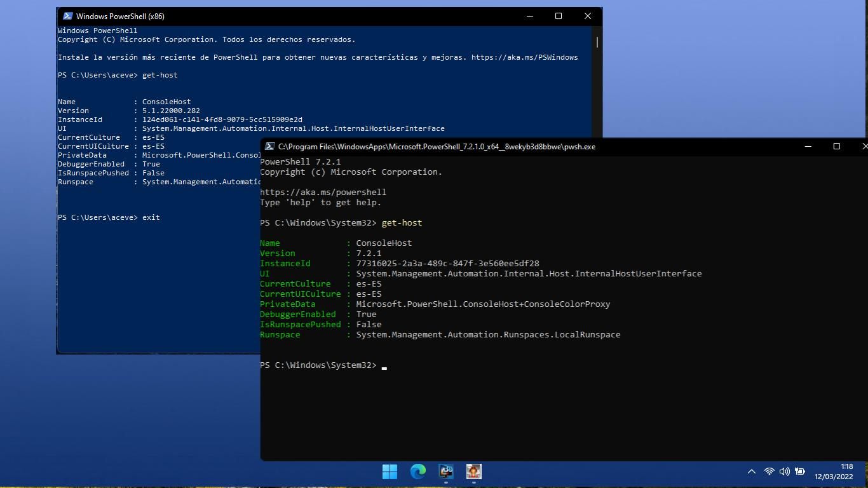Maximize the Windows PowerShell (x86) window

[559, 17]
